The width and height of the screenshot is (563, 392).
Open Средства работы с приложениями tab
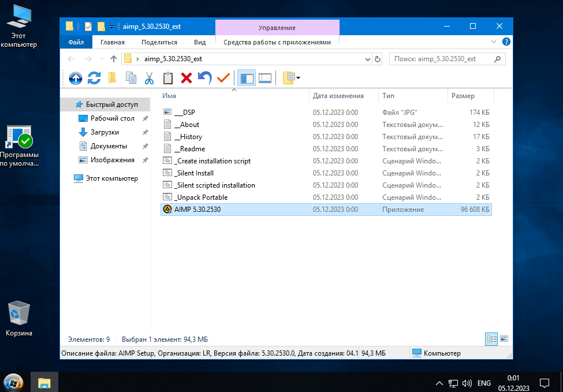click(277, 42)
